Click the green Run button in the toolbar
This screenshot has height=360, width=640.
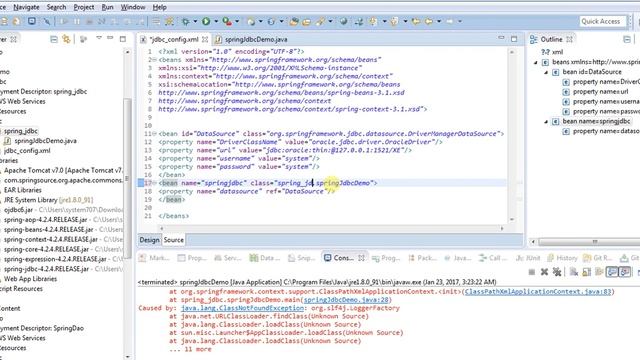click(206, 21)
